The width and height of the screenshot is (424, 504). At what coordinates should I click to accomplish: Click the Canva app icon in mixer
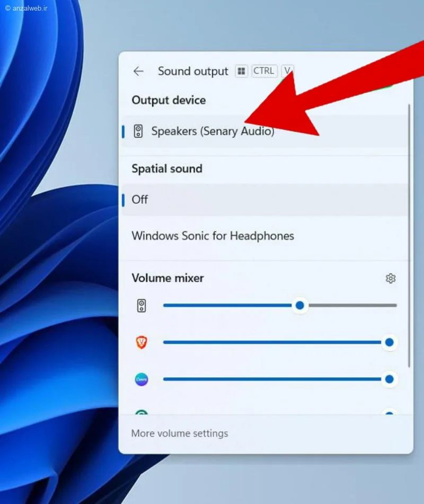click(142, 379)
